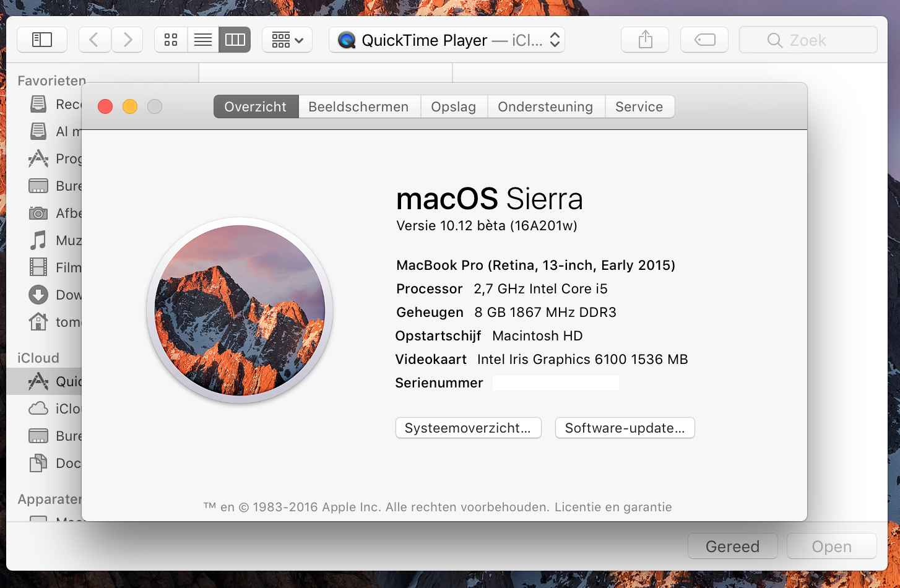Open the QuickTime Player location popup
This screenshot has height=588, width=900.
tap(447, 40)
